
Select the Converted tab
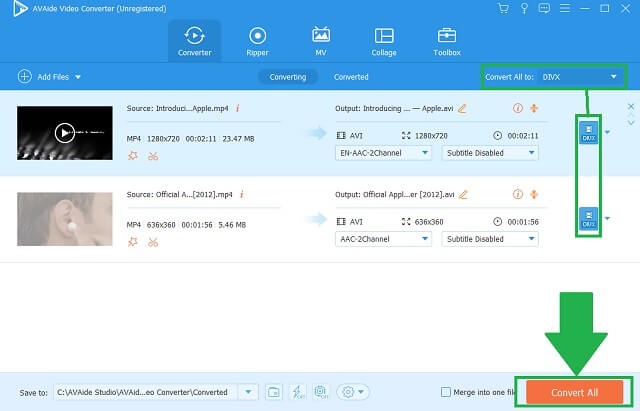[x=351, y=77]
